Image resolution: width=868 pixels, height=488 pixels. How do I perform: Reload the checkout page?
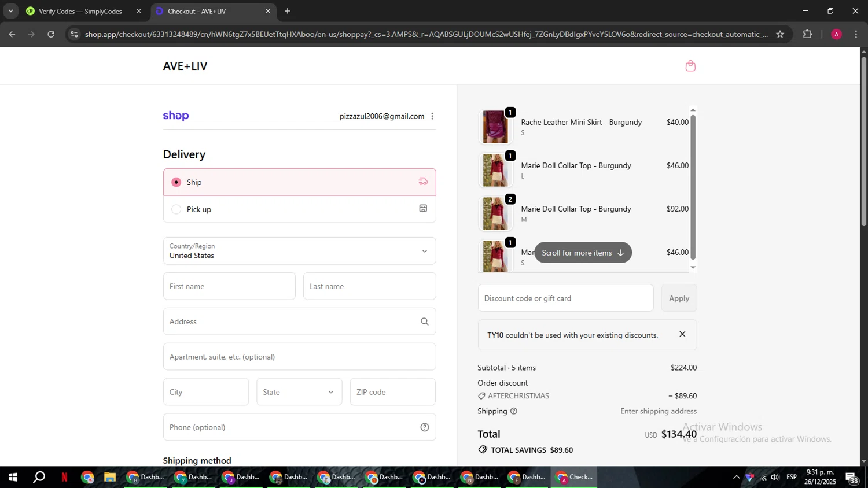pyautogui.click(x=51, y=34)
